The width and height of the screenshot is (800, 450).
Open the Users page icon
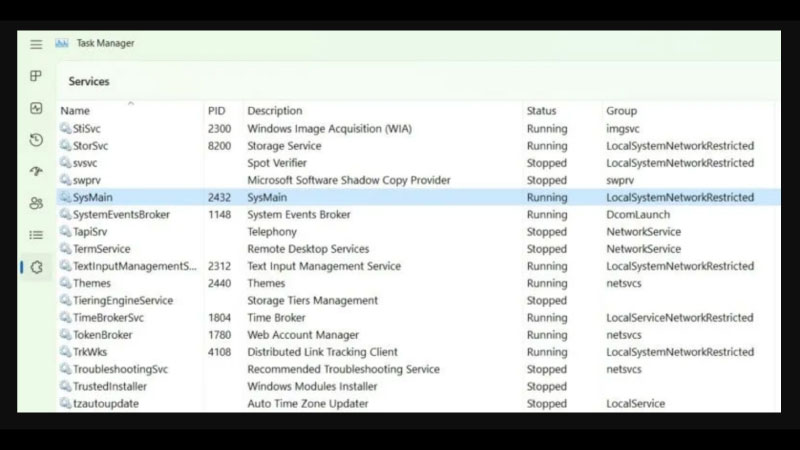(x=36, y=203)
